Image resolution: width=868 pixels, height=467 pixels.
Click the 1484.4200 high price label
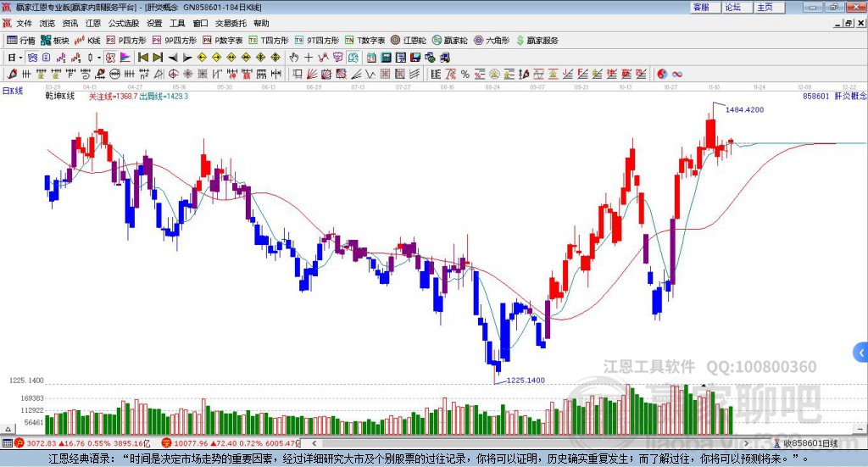pos(744,109)
